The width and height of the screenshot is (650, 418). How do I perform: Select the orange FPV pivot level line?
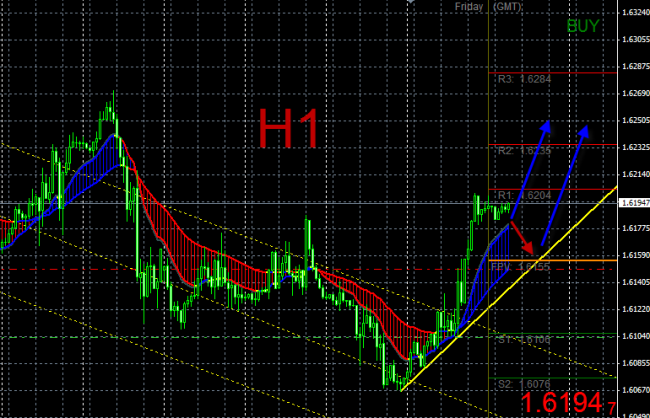pos(553,260)
